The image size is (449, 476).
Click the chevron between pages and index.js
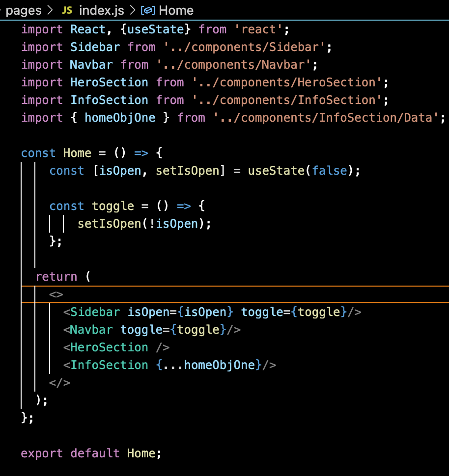[x=50, y=11]
